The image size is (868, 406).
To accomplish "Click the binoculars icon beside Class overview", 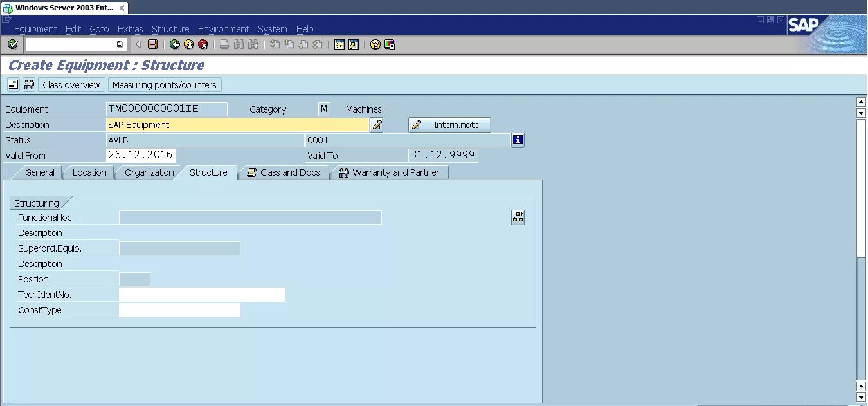I will point(29,84).
